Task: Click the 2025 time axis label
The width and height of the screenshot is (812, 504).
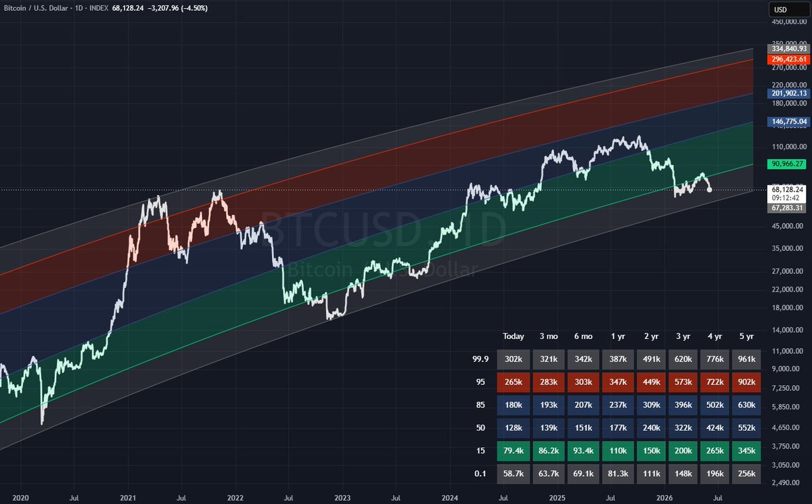Action: pos(556,497)
